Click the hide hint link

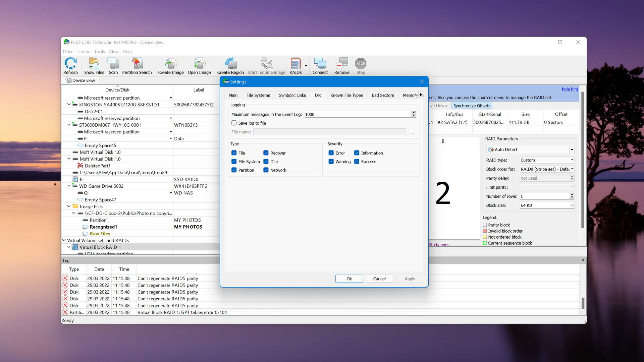pos(570,89)
